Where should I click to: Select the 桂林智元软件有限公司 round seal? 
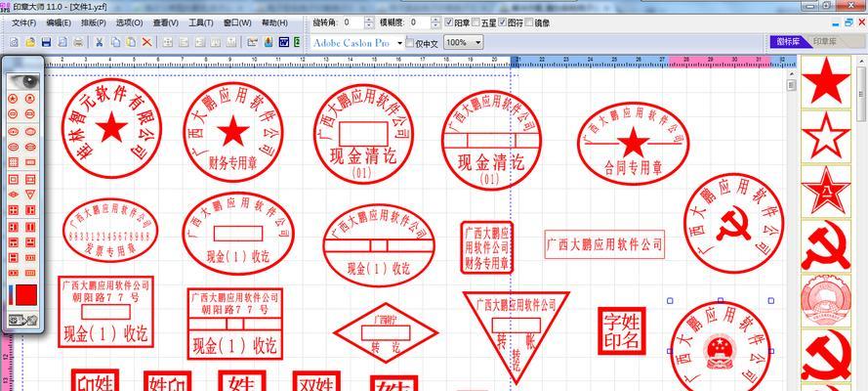pos(111,128)
